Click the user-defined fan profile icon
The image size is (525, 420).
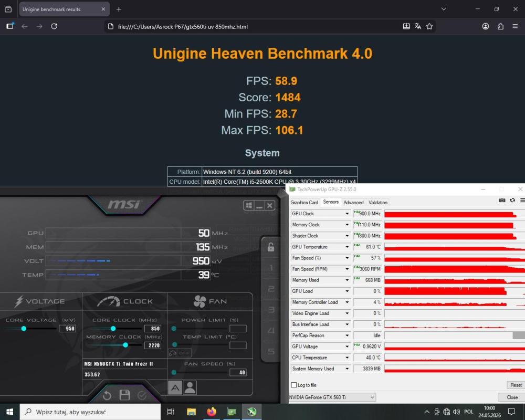coord(190,388)
